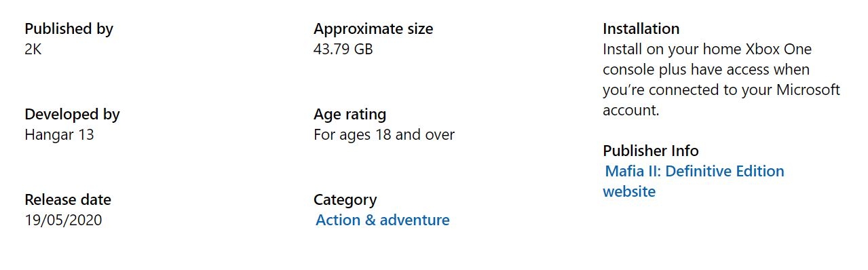The width and height of the screenshot is (868, 270).
Task: Open the Action & adventure category link
Action: click(383, 220)
